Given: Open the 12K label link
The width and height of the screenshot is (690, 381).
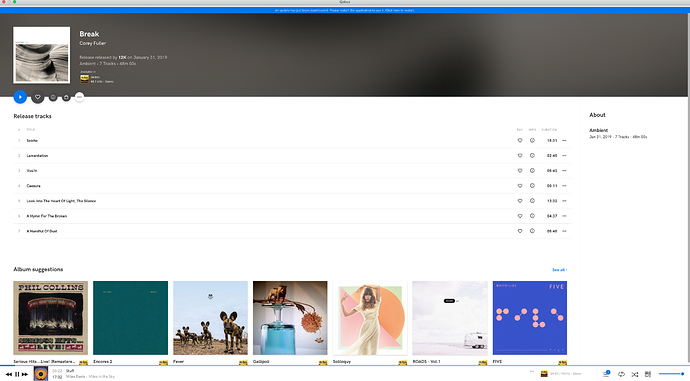Looking at the screenshot, I should coord(122,57).
